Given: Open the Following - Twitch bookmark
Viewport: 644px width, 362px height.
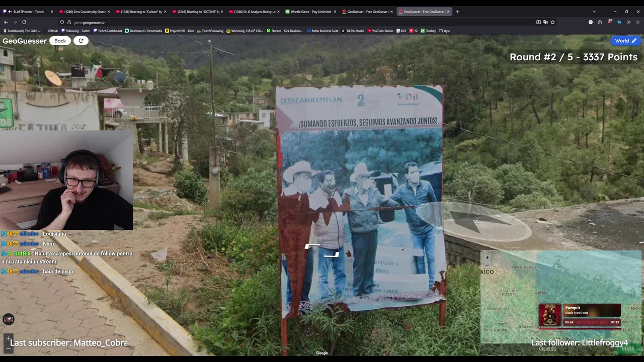Looking at the screenshot, I should tap(75, 31).
